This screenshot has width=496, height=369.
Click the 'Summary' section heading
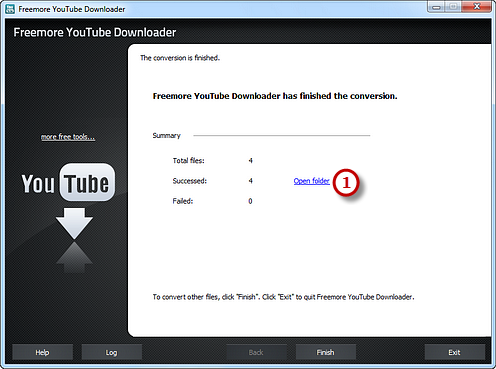click(x=166, y=136)
